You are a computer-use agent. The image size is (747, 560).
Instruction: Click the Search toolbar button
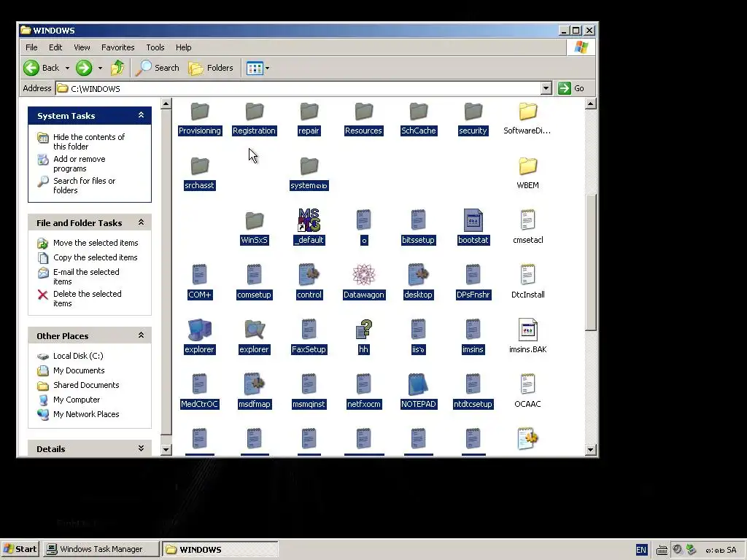click(x=158, y=68)
